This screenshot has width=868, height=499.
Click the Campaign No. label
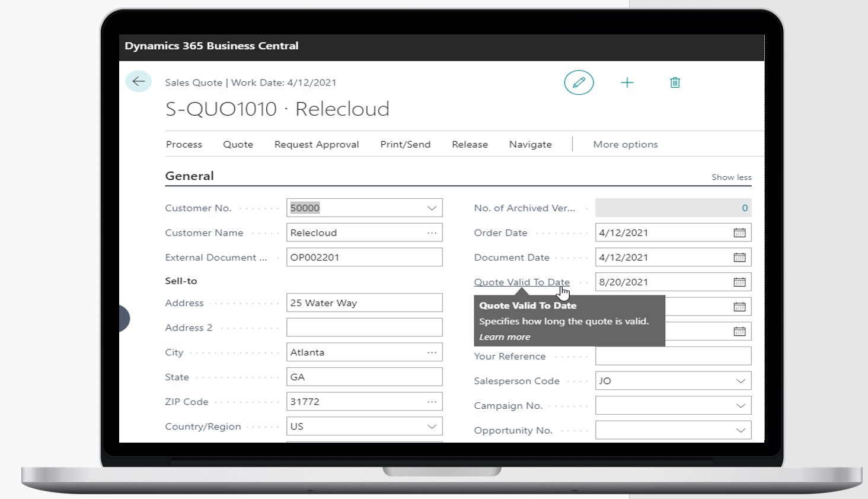[508, 406]
